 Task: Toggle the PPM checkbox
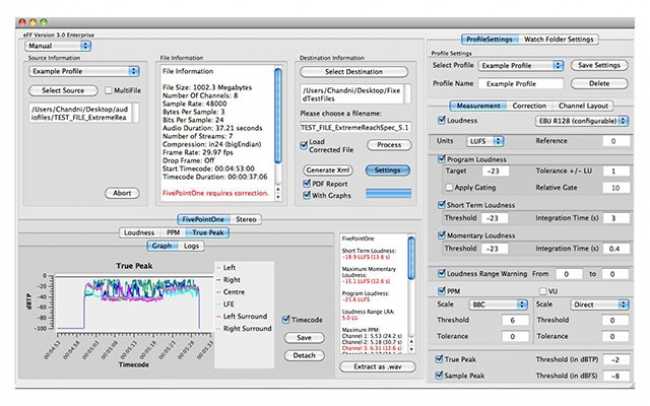tap(441, 291)
